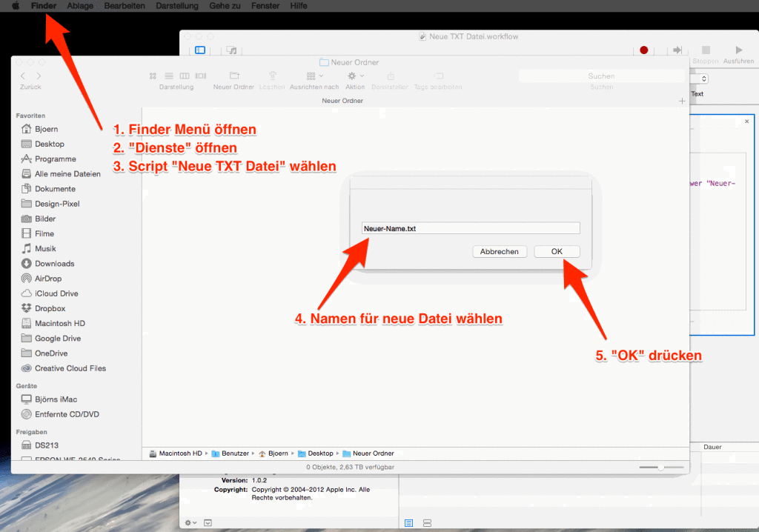This screenshot has width=759, height=532.
Task: Toggle Automator library sidebar icon
Action: coord(200,50)
